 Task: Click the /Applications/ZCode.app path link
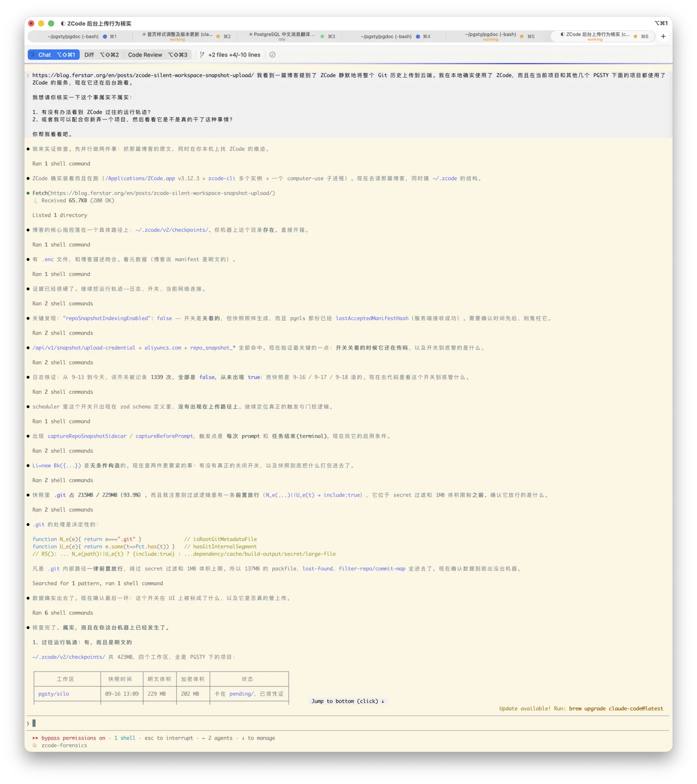(x=140, y=179)
